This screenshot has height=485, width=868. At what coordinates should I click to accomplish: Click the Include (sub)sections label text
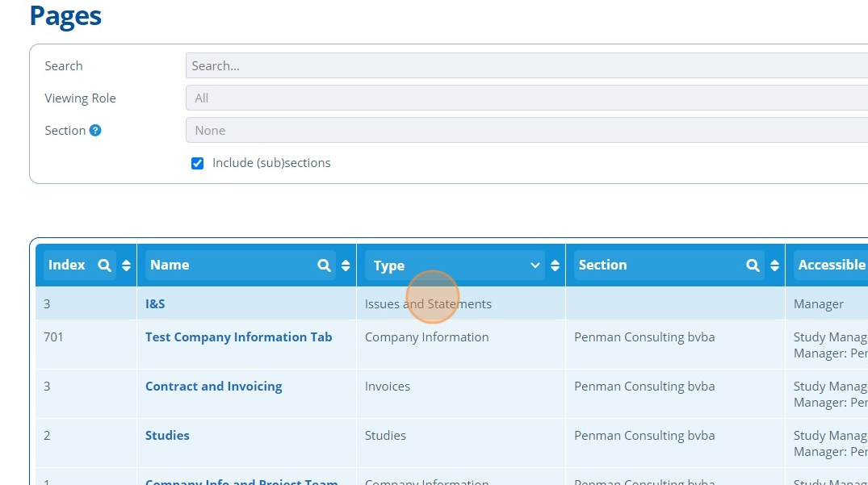(x=271, y=162)
